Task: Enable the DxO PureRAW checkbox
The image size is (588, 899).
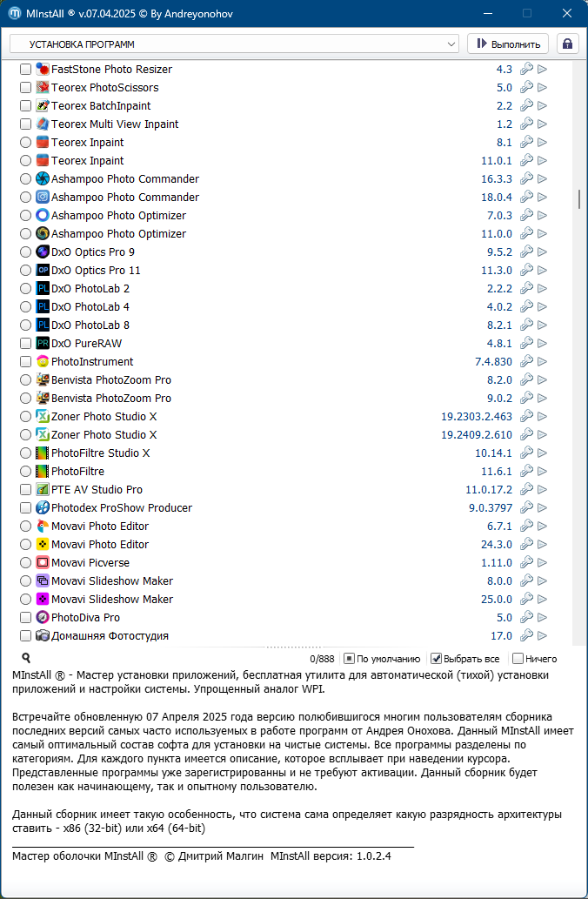Action: click(x=25, y=344)
